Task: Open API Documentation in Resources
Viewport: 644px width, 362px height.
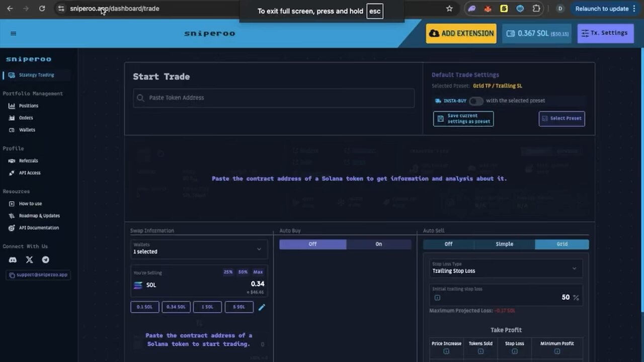Action: coord(39,228)
